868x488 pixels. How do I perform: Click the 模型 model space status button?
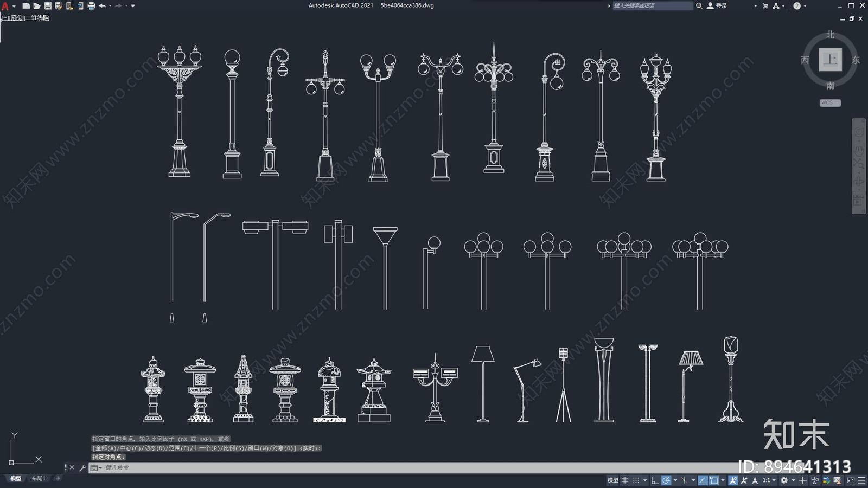(612, 480)
